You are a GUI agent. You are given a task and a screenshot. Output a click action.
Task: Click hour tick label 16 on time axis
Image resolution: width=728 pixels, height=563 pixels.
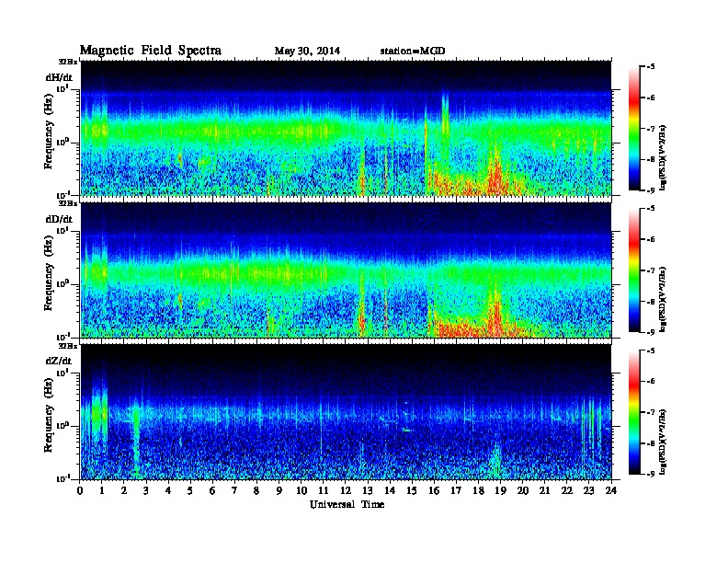[434, 490]
